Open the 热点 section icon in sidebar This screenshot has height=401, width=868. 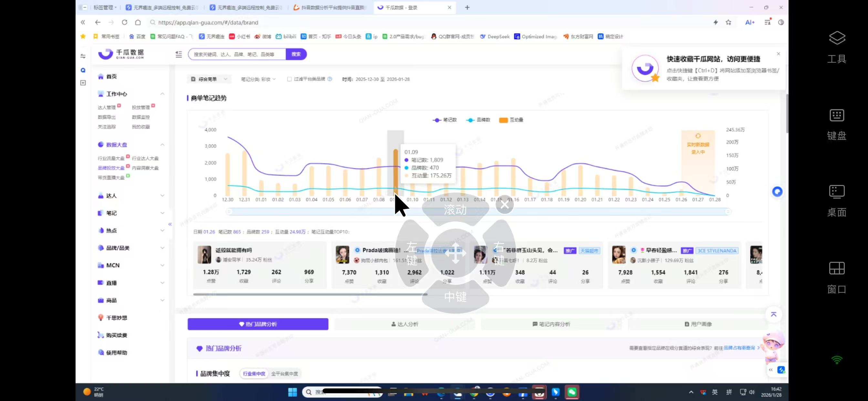(101, 231)
